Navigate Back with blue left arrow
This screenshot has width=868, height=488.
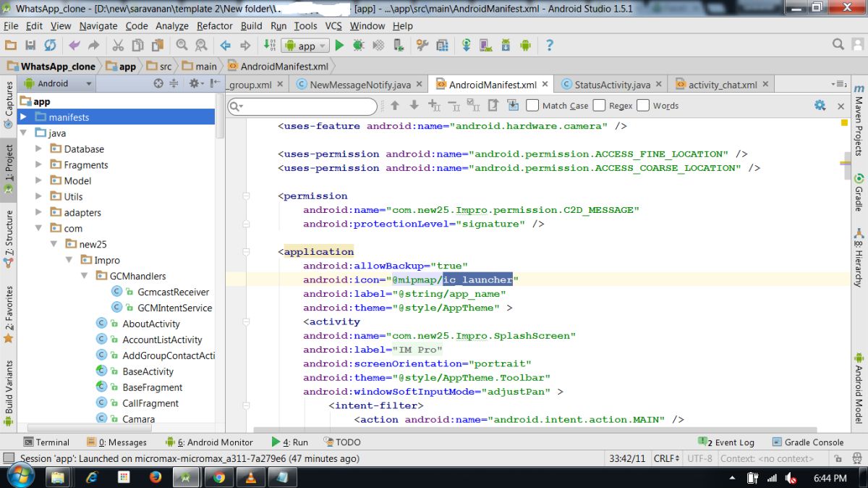click(x=225, y=45)
